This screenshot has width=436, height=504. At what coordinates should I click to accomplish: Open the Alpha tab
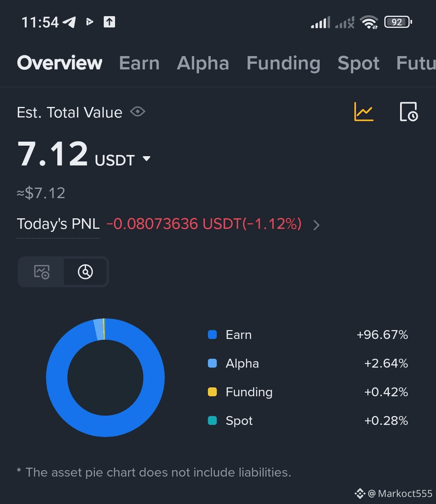203,63
